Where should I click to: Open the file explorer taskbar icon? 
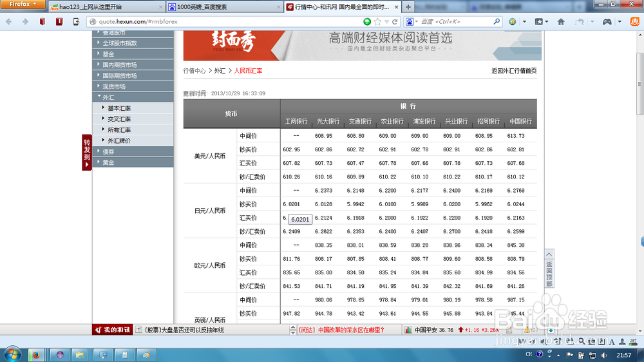79,355
